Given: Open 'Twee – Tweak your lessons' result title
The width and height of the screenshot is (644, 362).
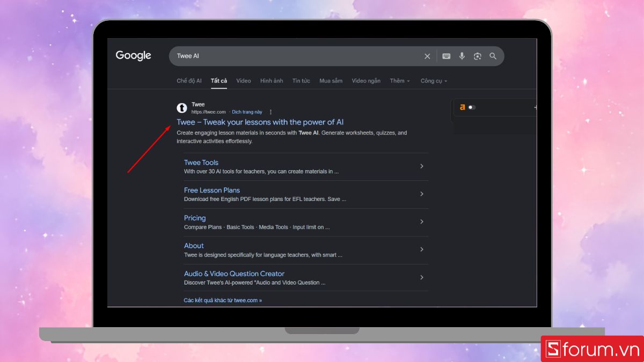Looking at the screenshot, I should (260, 122).
